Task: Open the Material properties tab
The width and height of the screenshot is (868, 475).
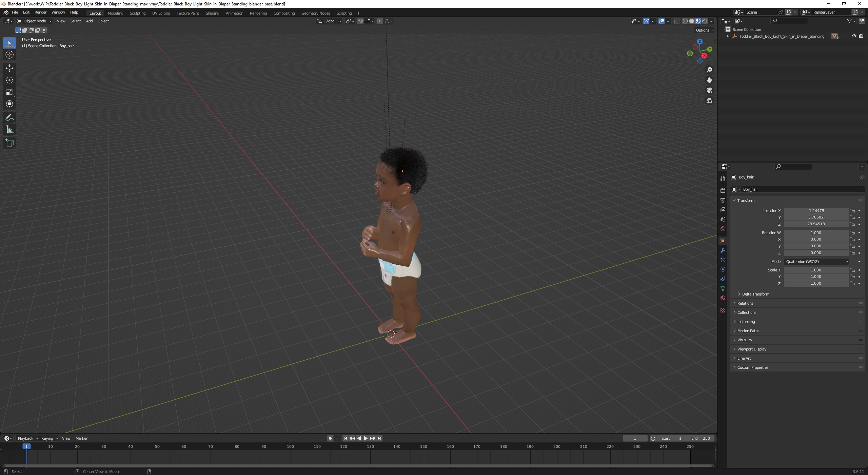Action: point(723,298)
